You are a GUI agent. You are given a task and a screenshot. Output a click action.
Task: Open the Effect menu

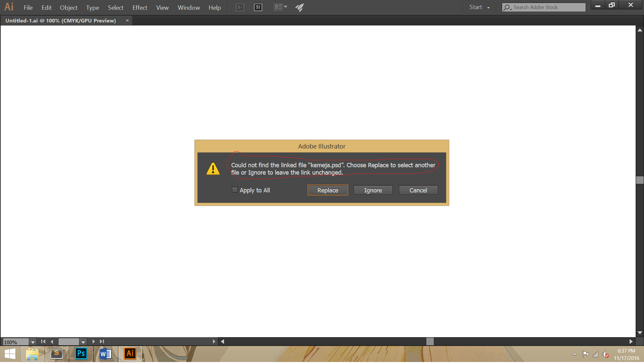point(140,7)
